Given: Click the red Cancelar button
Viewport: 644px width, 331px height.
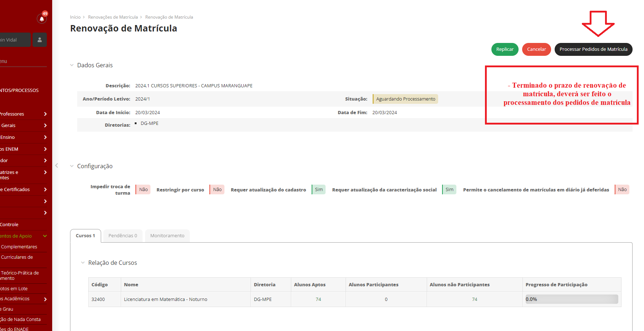Looking at the screenshot, I should point(536,49).
